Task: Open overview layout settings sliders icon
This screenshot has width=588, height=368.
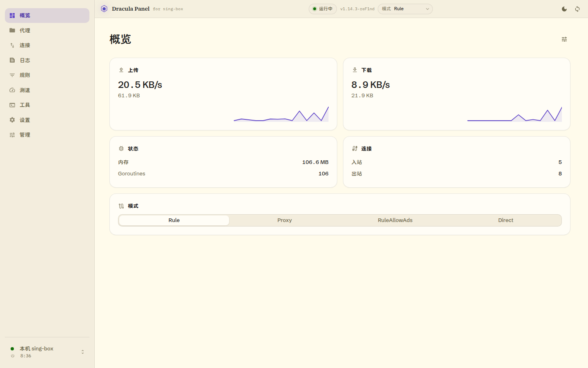Action: click(564, 39)
